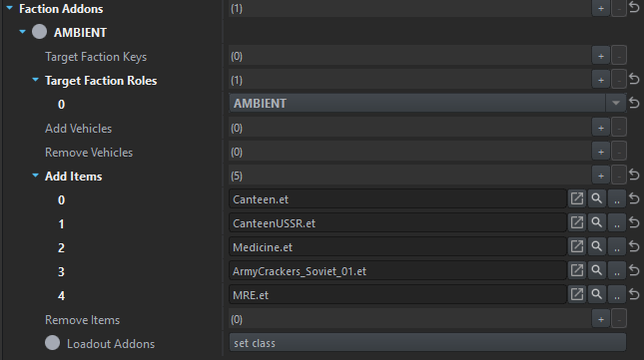Image resolution: width=644 pixels, height=360 pixels.
Task: Edit the CanteenUSSR.et path field
Action: [x=397, y=222]
